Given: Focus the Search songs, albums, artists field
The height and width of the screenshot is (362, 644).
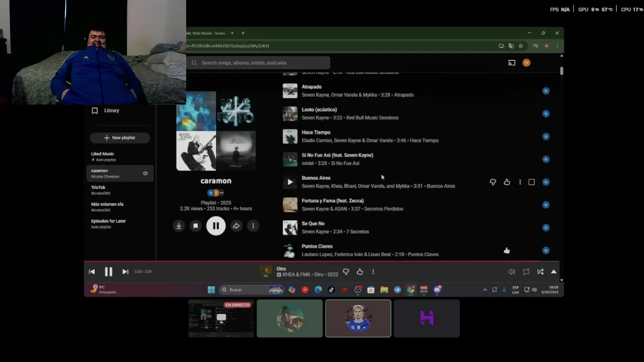Looking at the screenshot, I should tap(258, 63).
